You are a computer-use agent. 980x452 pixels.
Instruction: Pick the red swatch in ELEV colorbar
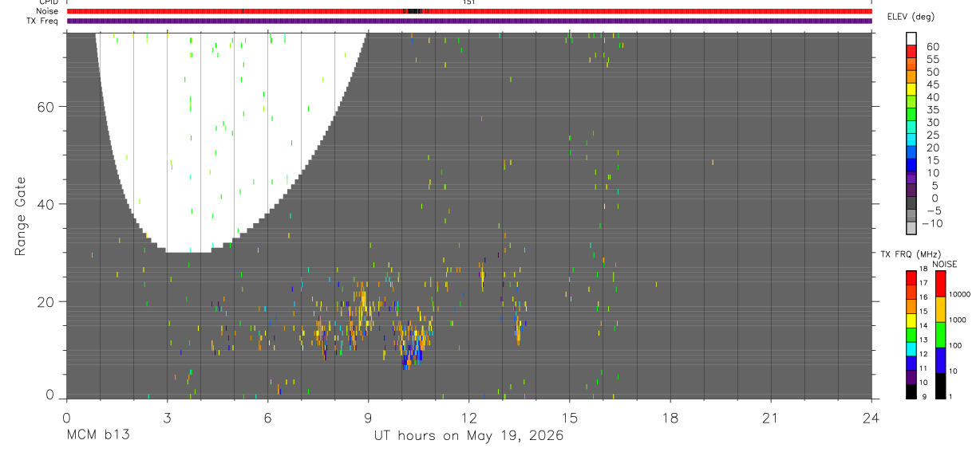pyautogui.click(x=911, y=51)
